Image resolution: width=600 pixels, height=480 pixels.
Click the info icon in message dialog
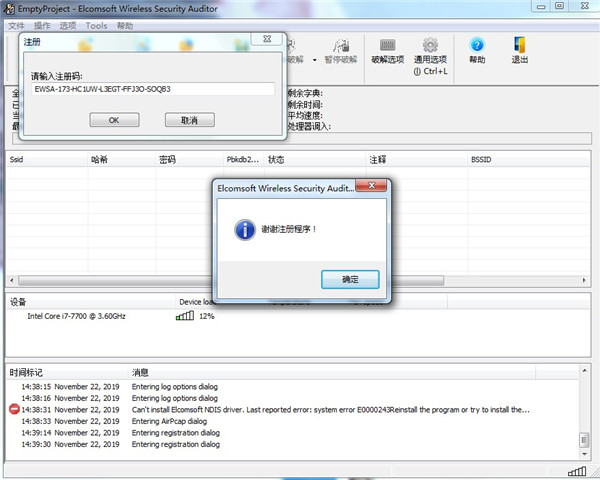245,230
